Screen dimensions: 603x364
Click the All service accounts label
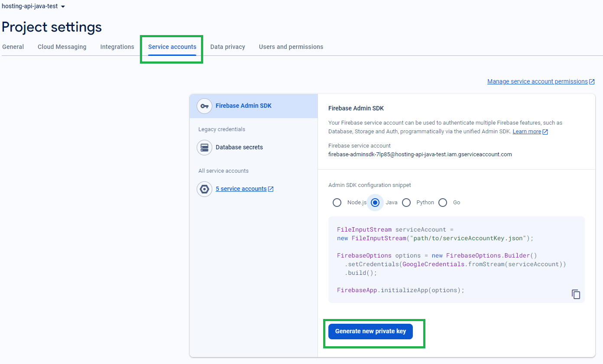point(224,171)
